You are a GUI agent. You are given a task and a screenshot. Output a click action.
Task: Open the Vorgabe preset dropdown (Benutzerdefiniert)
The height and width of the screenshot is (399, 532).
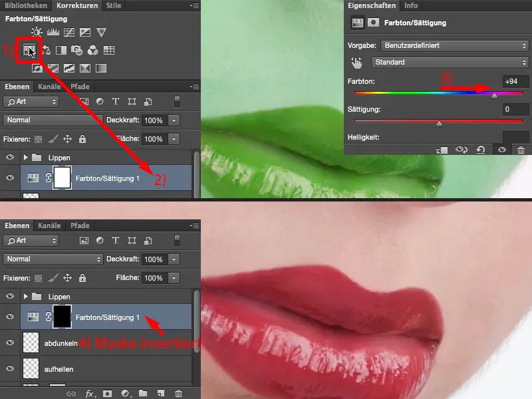pyautogui.click(x=455, y=45)
